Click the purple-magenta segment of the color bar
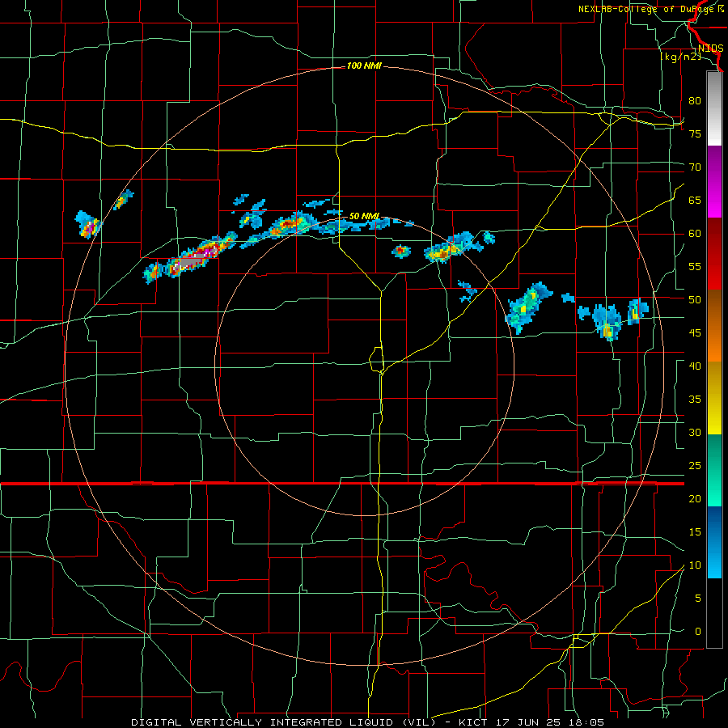The height and width of the screenshot is (728, 728). [714, 181]
